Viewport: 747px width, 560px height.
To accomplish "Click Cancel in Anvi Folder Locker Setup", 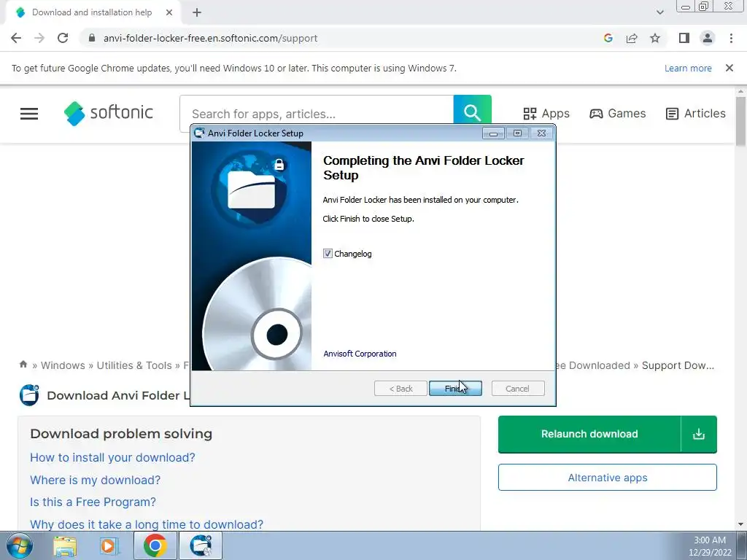I will point(517,389).
